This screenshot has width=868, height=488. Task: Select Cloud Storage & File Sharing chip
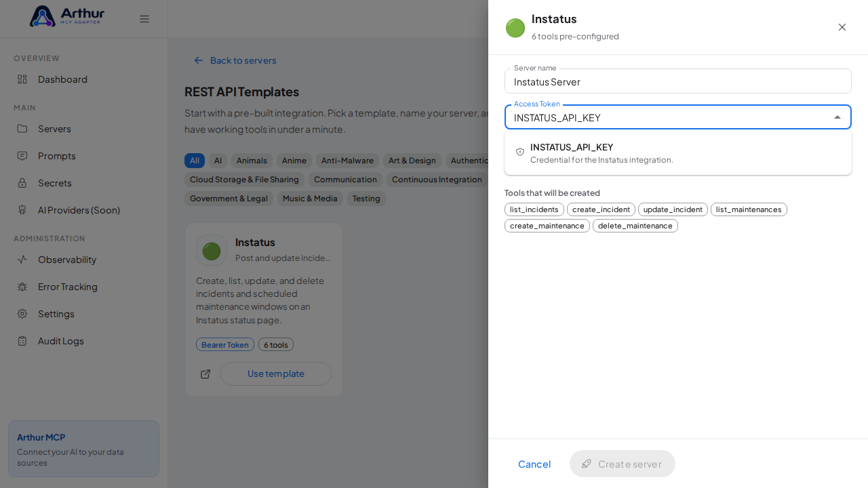244,180
